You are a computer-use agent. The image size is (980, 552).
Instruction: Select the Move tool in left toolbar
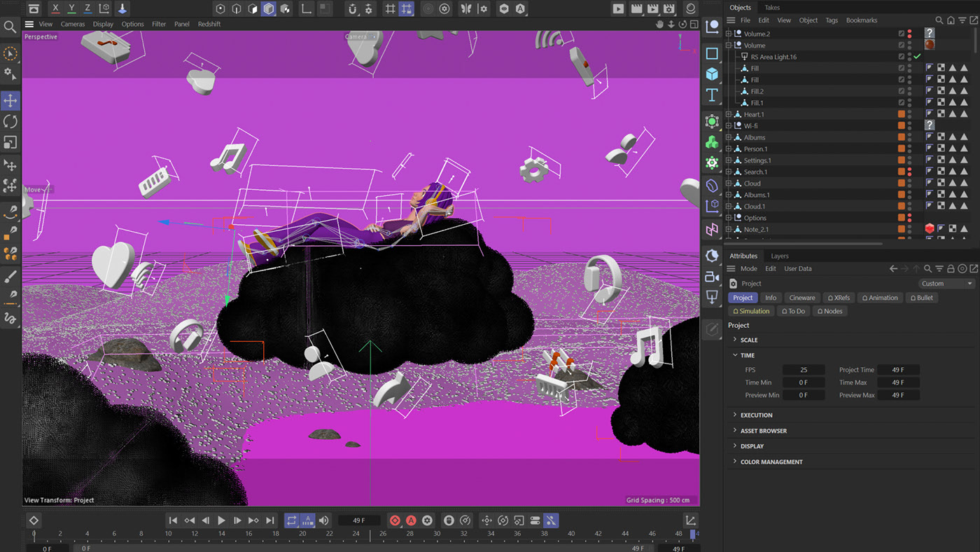[10, 101]
